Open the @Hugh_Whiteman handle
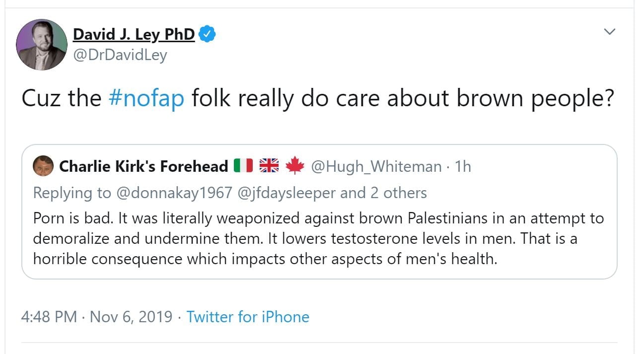Viewport: 644px width, 354px height. (x=376, y=166)
